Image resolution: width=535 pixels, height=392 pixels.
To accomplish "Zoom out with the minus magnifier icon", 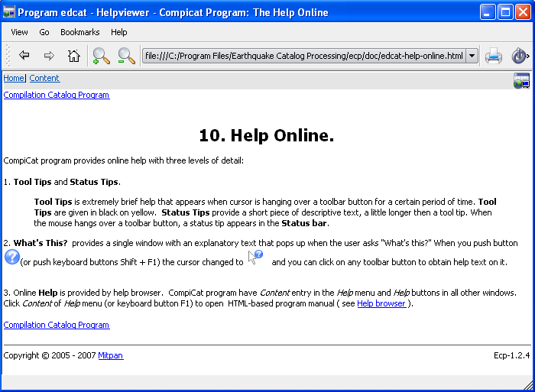I will point(126,56).
